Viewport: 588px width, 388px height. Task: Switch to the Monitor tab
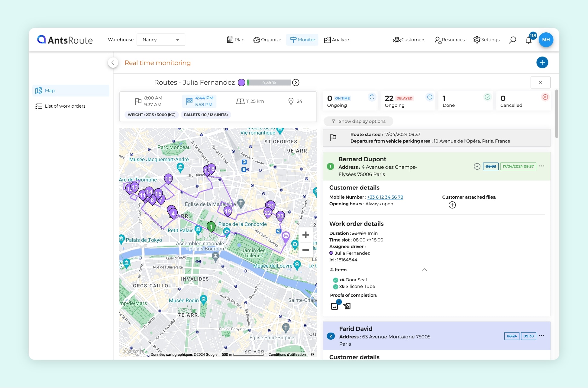coord(302,40)
